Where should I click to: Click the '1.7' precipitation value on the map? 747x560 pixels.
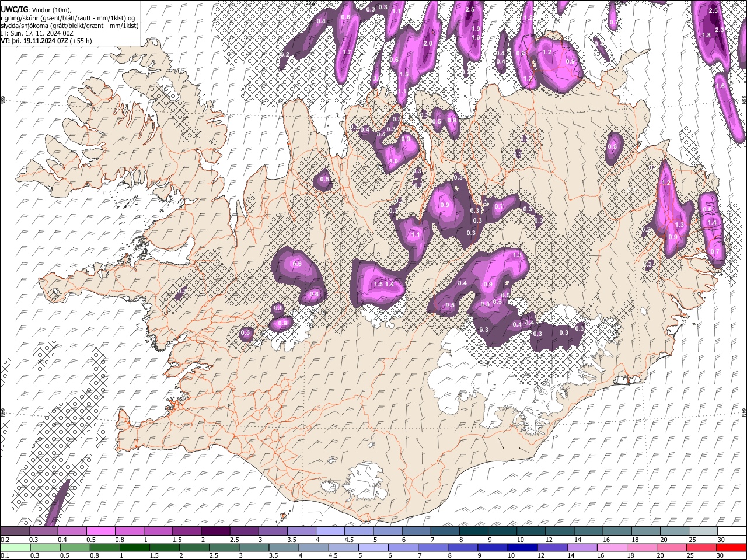point(347,52)
